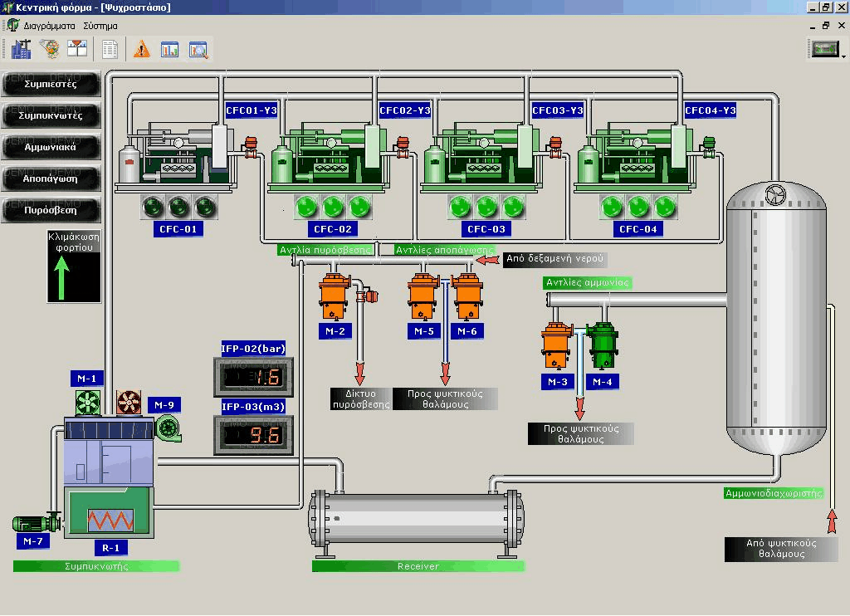Open the document report toolbar icon
The width and height of the screenshot is (850, 616).
coord(110,50)
